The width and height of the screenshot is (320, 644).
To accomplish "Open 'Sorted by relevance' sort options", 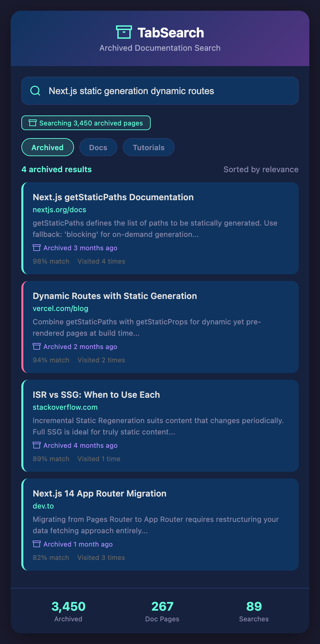I will [x=261, y=170].
